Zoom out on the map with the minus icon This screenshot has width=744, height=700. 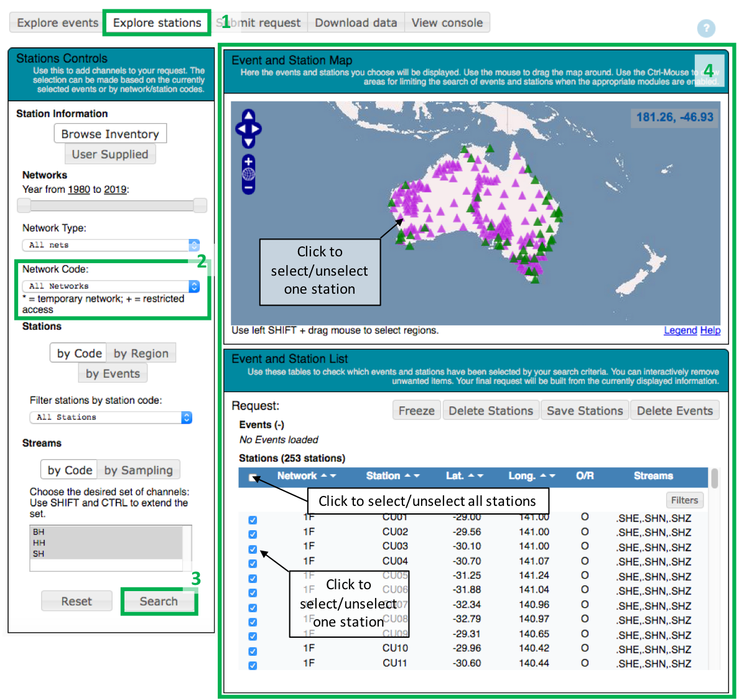coord(248,187)
